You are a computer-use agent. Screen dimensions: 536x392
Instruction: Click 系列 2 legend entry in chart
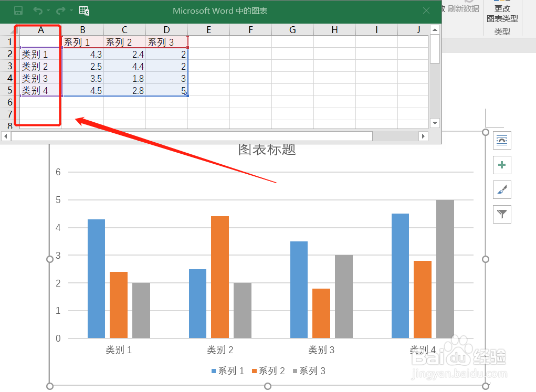[268, 371]
